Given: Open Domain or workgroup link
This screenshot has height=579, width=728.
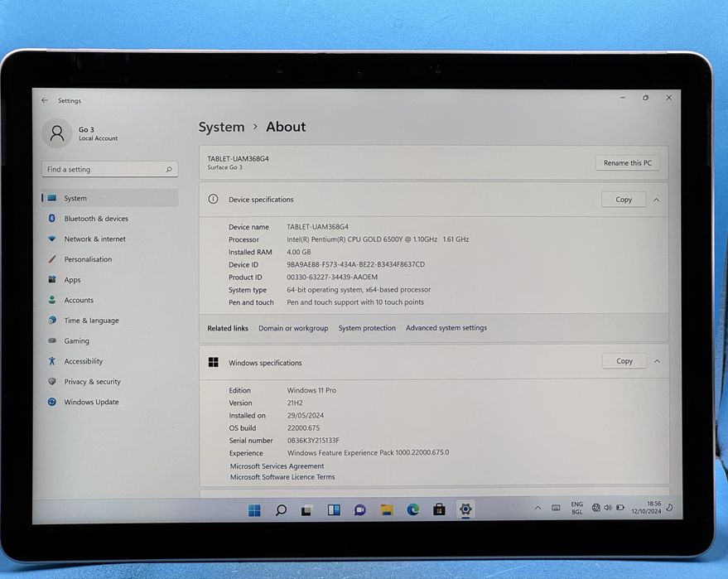Looking at the screenshot, I should click(x=293, y=328).
